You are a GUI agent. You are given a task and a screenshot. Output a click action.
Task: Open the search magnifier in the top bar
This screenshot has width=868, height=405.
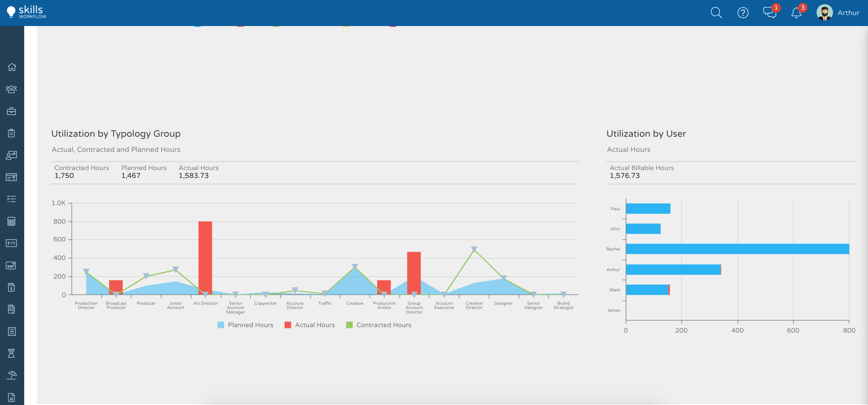tap(716, 12)
